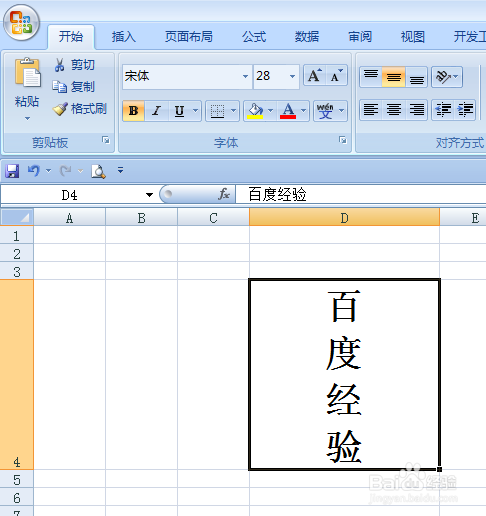Select row 4 header
Screen dimensions: 486x516
[x=17, y=375]
